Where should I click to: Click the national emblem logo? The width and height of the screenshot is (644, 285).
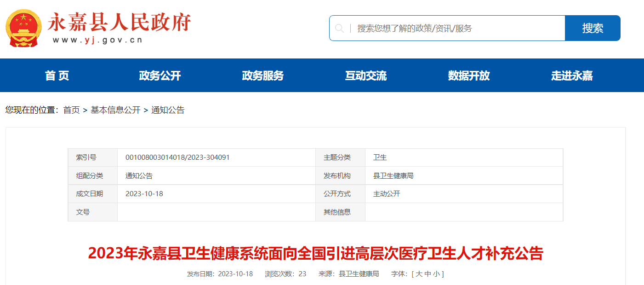23,29
